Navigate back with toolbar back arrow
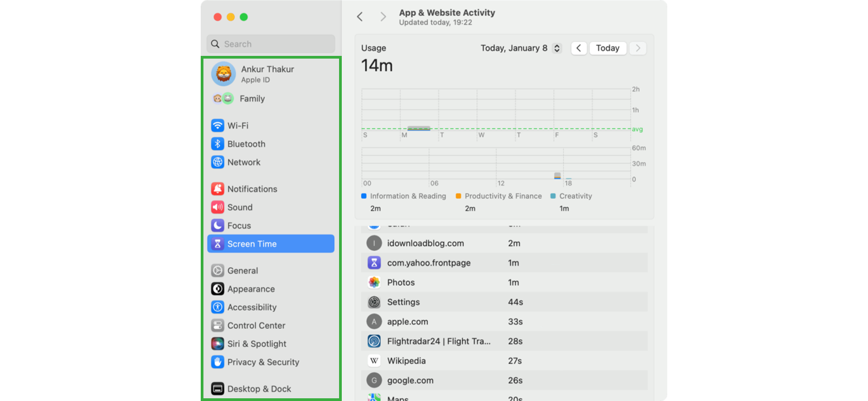This screenshot has width=868, height=401. pos(360,17)
